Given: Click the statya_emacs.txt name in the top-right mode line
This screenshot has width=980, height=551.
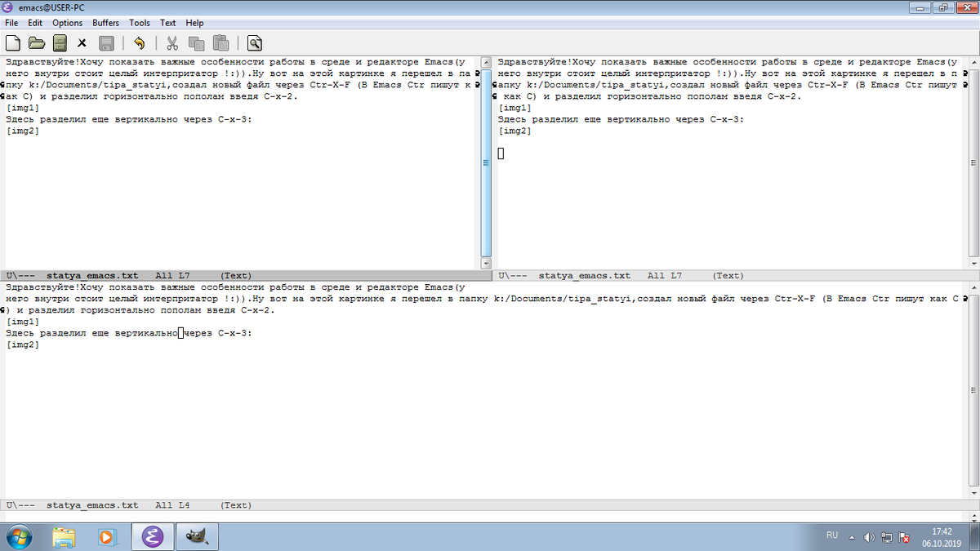Looking at the screenshot, I should point(585,276).
